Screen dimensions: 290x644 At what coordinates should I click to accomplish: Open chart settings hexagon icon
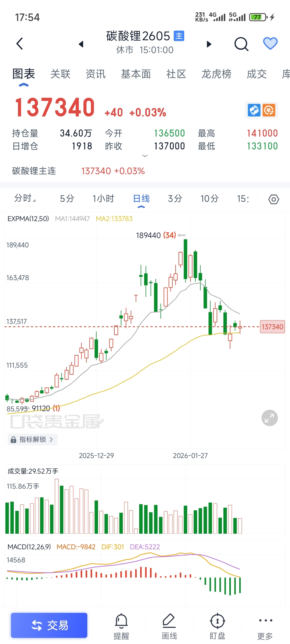coord(274,199)
